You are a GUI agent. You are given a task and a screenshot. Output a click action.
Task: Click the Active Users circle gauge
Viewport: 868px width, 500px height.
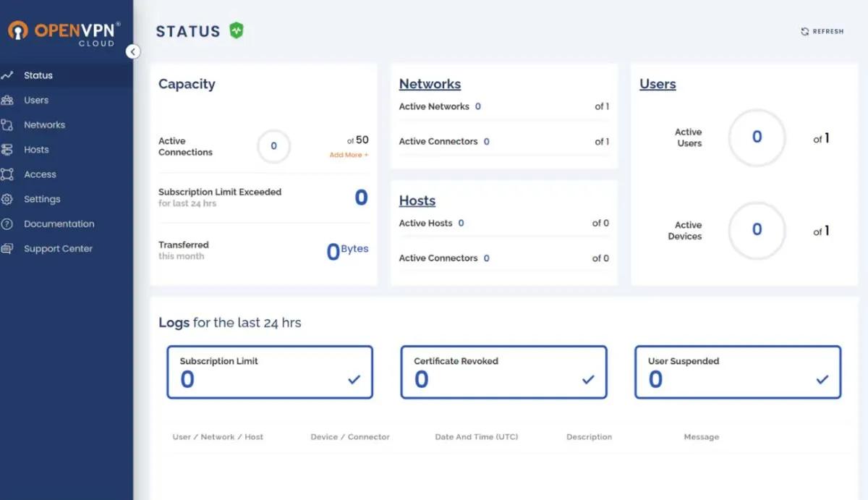(757, 137)
